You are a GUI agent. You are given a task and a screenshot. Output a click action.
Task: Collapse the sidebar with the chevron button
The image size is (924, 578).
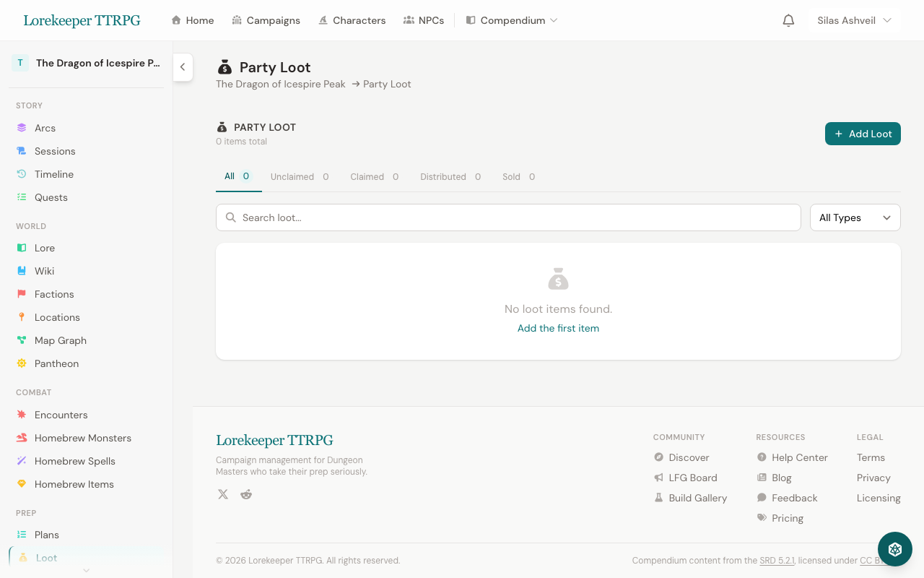click(183, 67)
